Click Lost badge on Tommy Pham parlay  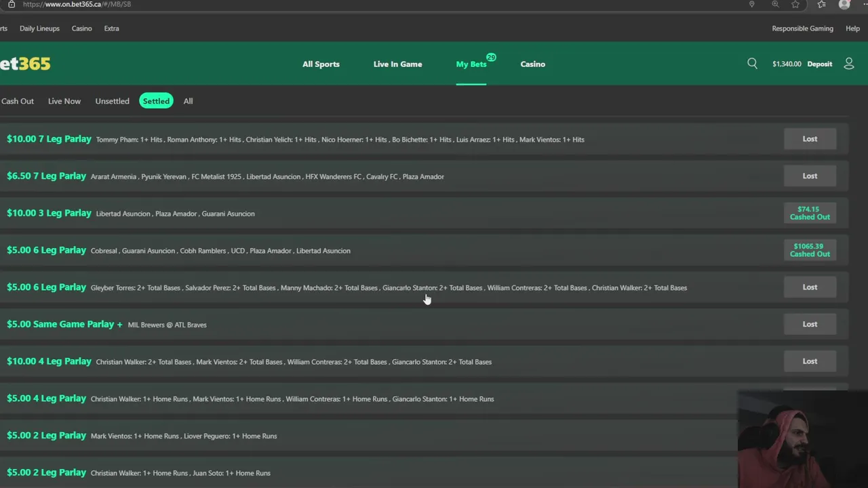pyautogui.click(x=810, y=139)
